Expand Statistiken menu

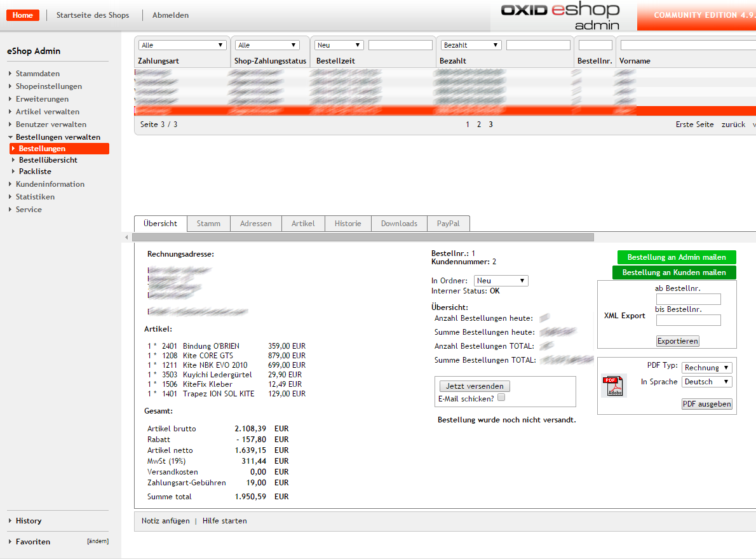(x=35, y=197)
